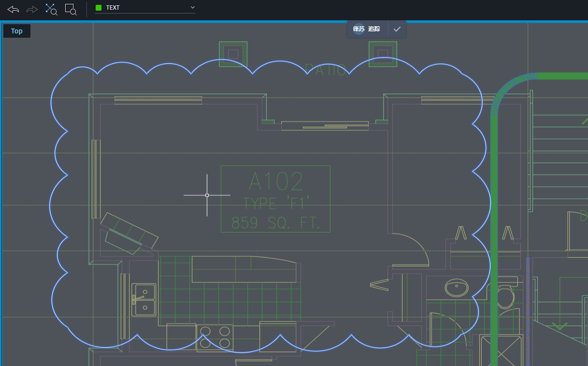Select the PATIO label text
588x366 pixels.
pos(326,71)
